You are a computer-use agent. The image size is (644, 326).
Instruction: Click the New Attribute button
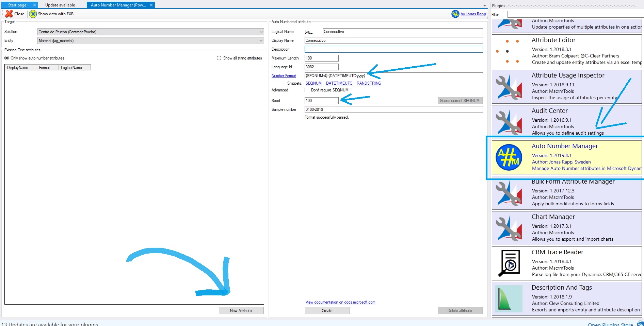pos(241,311)
